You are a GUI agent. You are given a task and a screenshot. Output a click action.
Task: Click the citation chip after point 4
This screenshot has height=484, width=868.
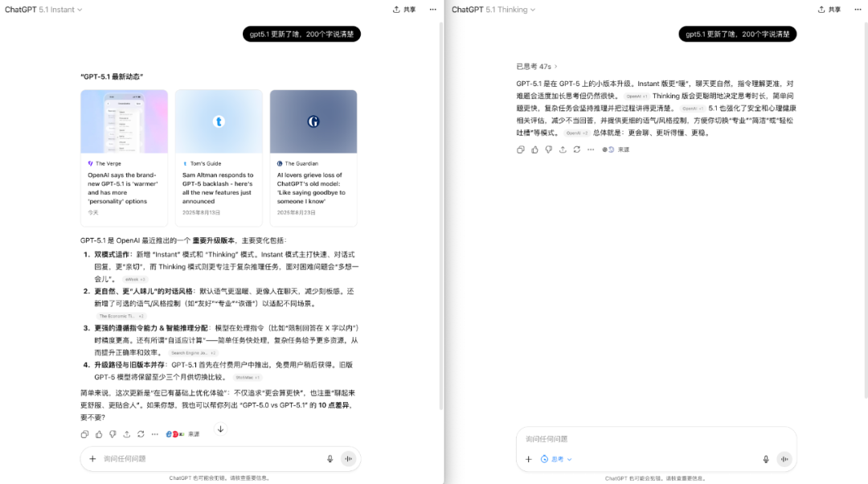(248, 378)
